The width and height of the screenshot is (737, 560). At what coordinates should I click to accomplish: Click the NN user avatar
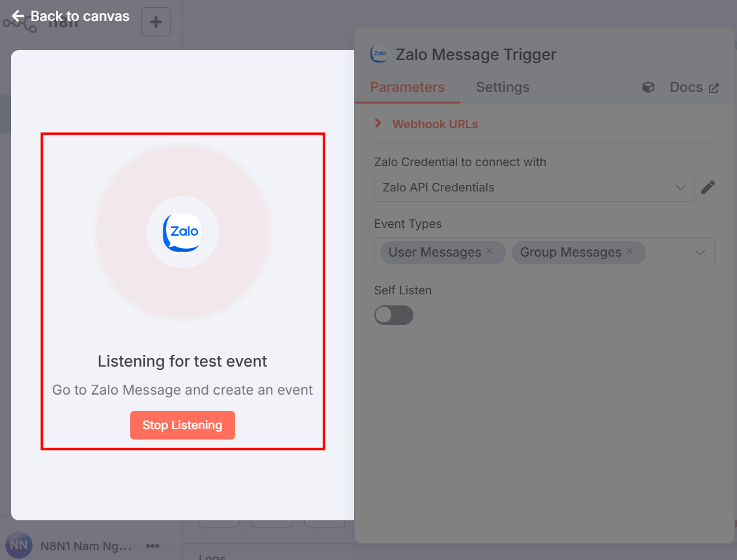[x=19, y=546]
